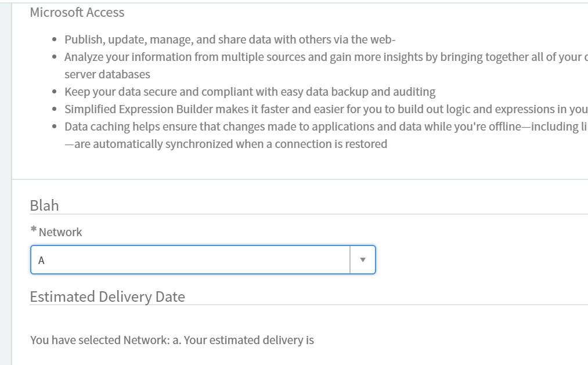Select the Blah section heading
The image size is (588, 365).
(x=44, y=205)
